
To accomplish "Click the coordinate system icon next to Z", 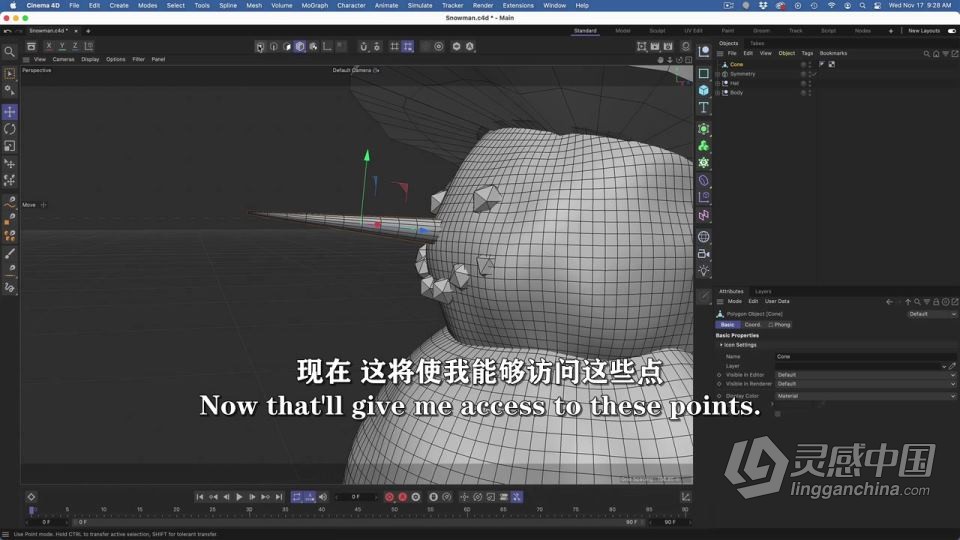I will tap(89, 46).
